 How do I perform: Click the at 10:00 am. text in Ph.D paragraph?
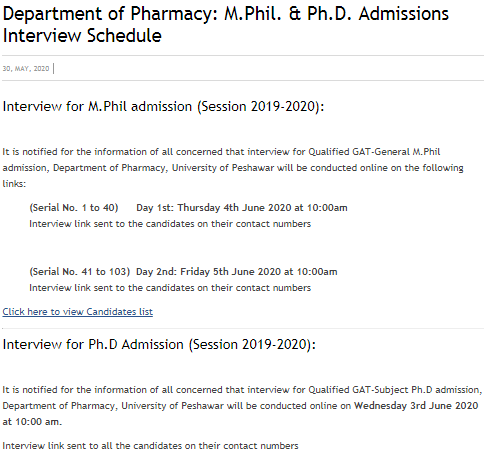tap(32, 422)
